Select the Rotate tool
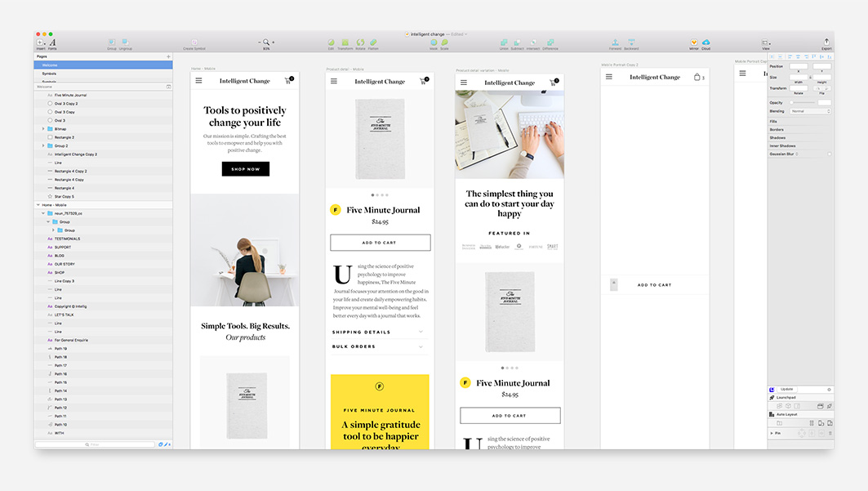Image resolution: width=868 pixels, height=491 pixels. (360, 42)
